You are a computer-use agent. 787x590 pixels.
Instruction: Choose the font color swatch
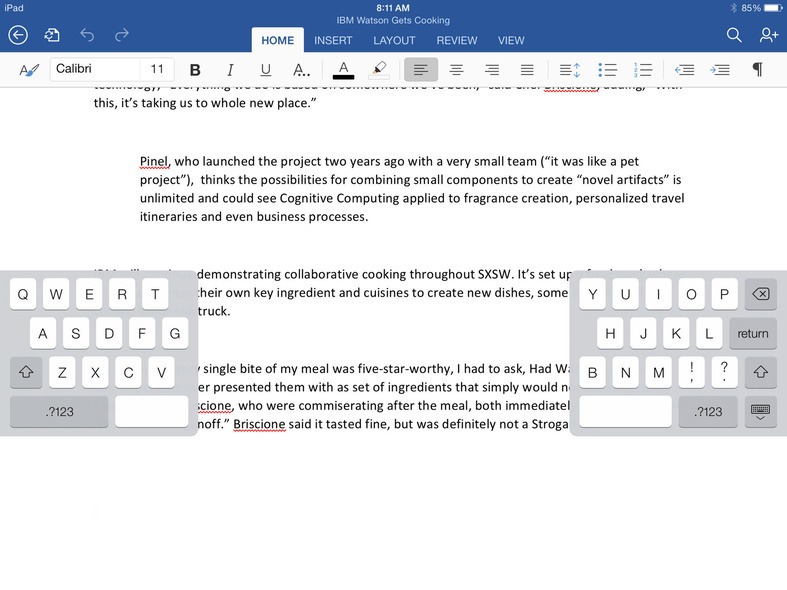click(343, 70)
